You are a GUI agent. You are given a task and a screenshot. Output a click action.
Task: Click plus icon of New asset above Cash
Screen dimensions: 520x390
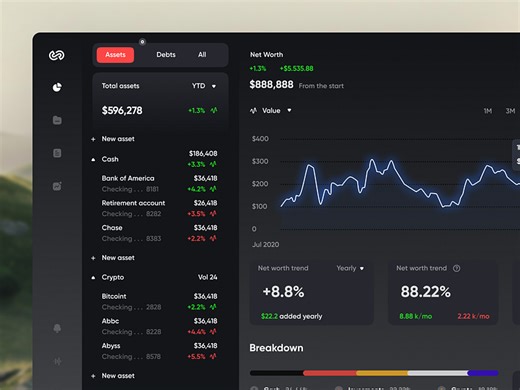[x=93, y=139]
